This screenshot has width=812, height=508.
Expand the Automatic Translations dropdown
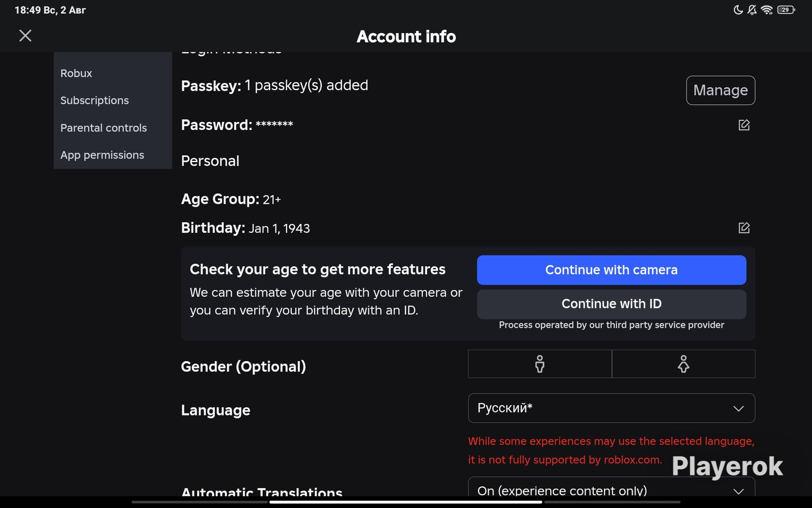tap(612, 488)
